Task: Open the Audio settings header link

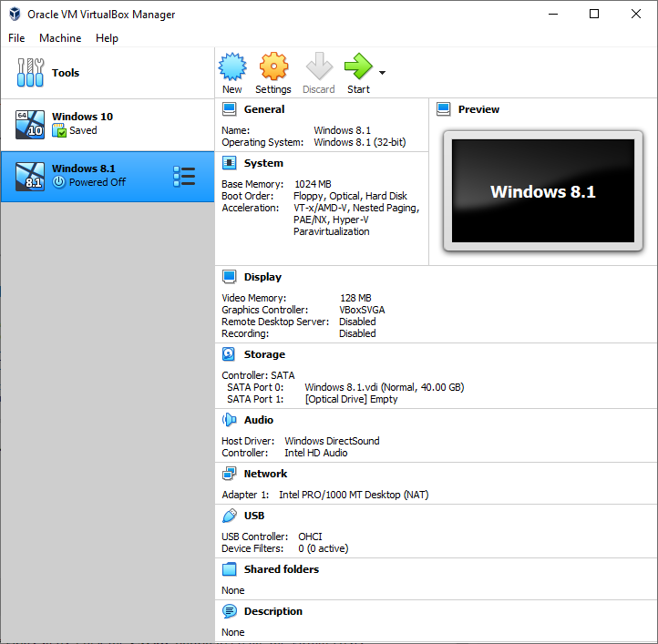Action: coord(259,420)
